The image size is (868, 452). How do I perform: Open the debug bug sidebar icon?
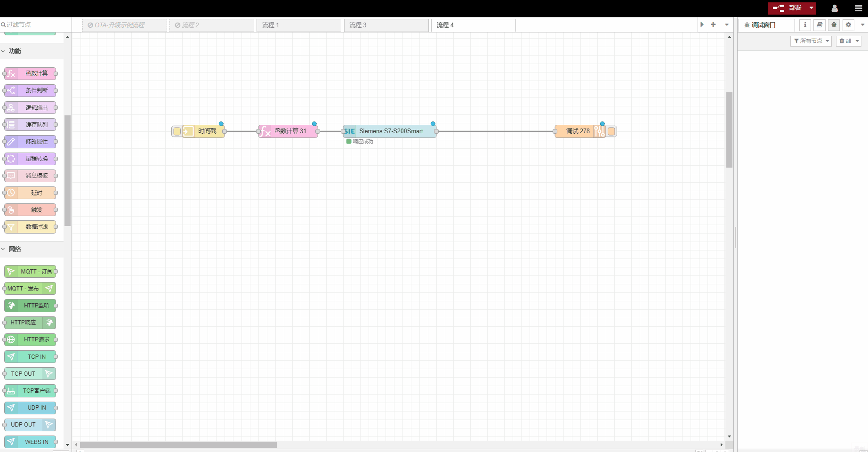coord(834,25)
